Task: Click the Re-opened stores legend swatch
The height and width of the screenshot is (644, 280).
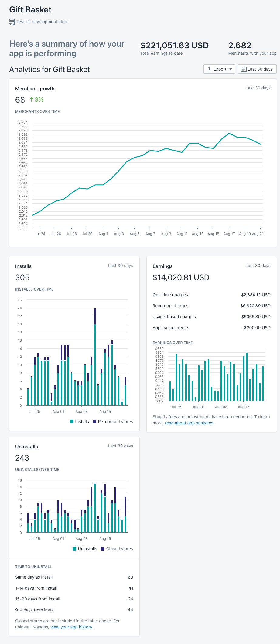Action: pos(94,422)
